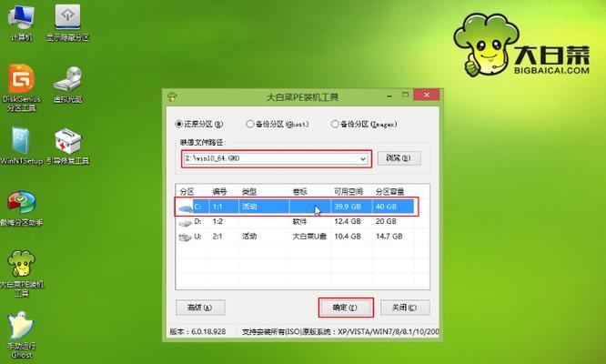The height and width of the screenshot is (364, 606).
Task: Click the U: drive icon in partition list
Action: click(185, 238)
